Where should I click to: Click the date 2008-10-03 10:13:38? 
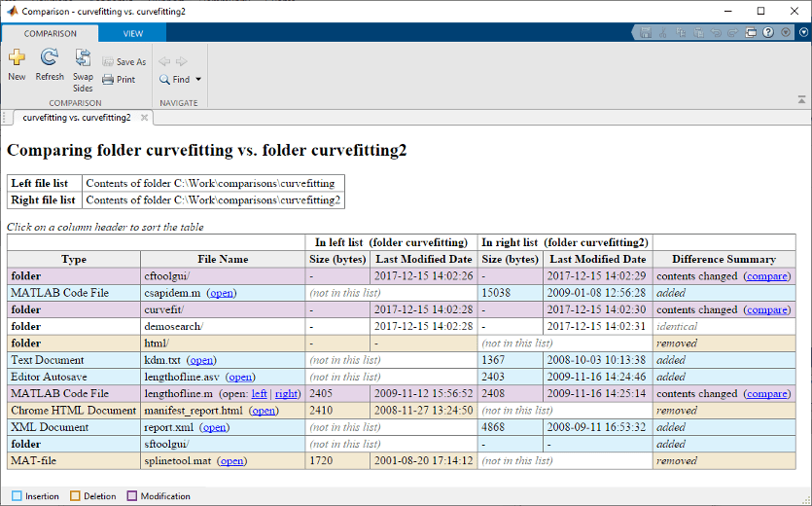tap(596, 360)
